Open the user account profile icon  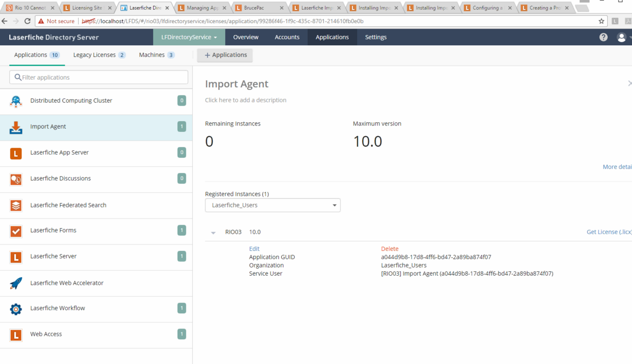[622, 37]
